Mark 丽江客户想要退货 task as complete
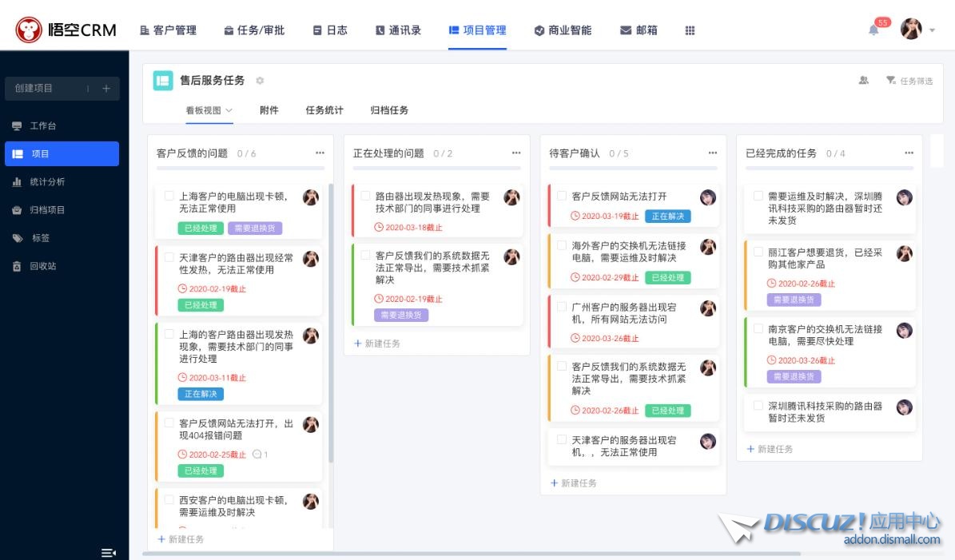955x560 pixels. [758, 252]
